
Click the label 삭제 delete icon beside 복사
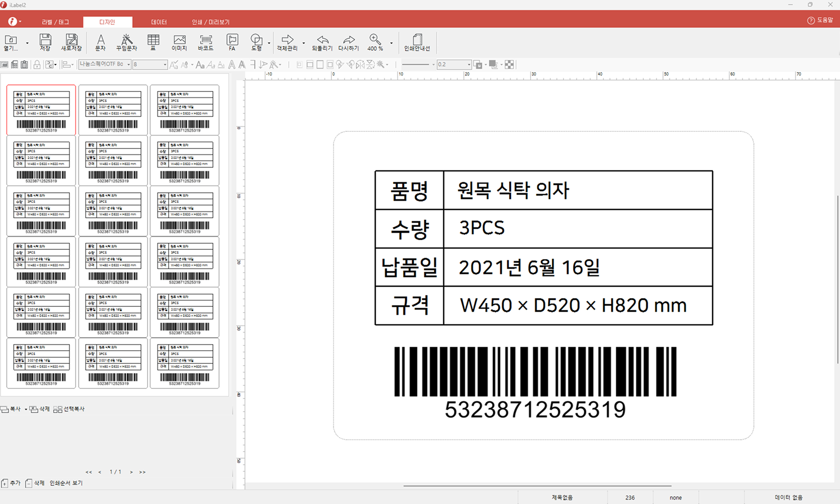click(x=34, y=409)
